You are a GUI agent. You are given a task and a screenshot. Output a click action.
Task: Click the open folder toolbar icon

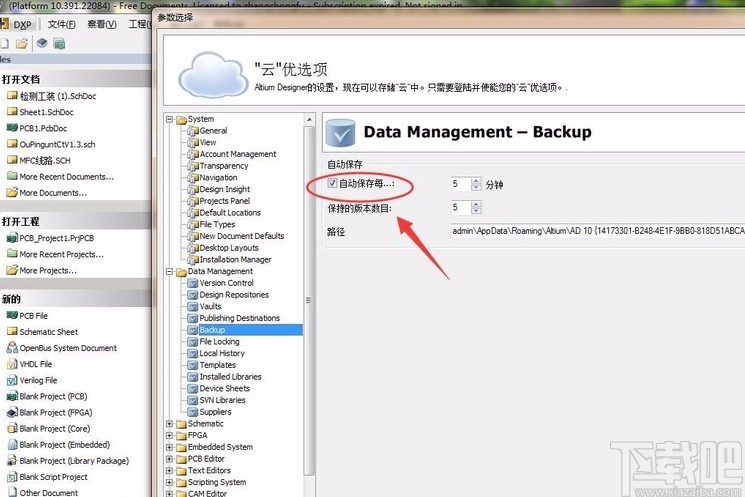[21, 44]
